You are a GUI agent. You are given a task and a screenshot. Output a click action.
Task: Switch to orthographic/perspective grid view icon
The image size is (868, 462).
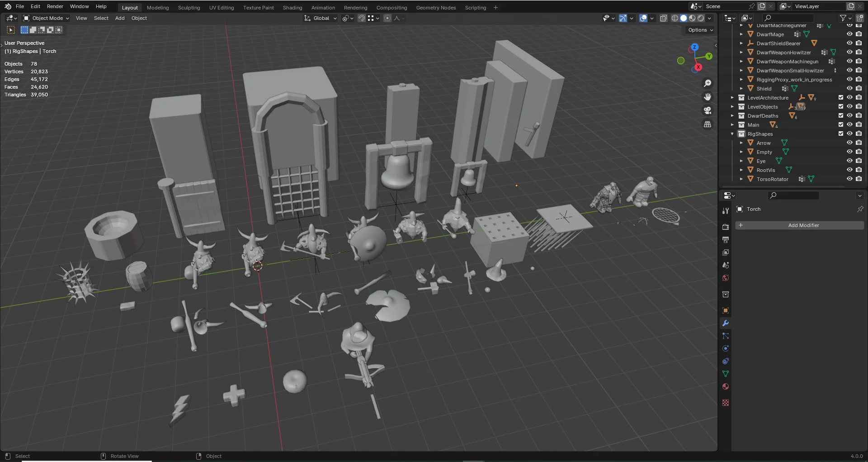coord(708,124)
